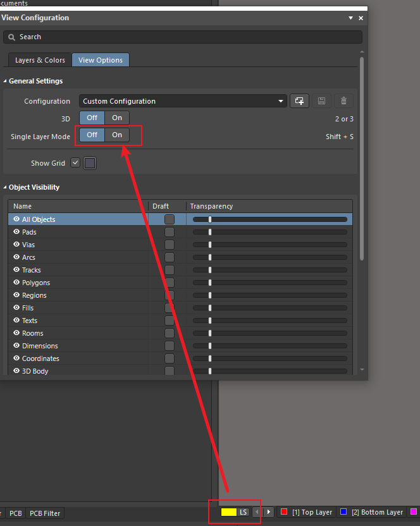Click the blue Bottom Layer color square
The width and height of the screenshot is (420, 526).
click(x=343, y=511)
